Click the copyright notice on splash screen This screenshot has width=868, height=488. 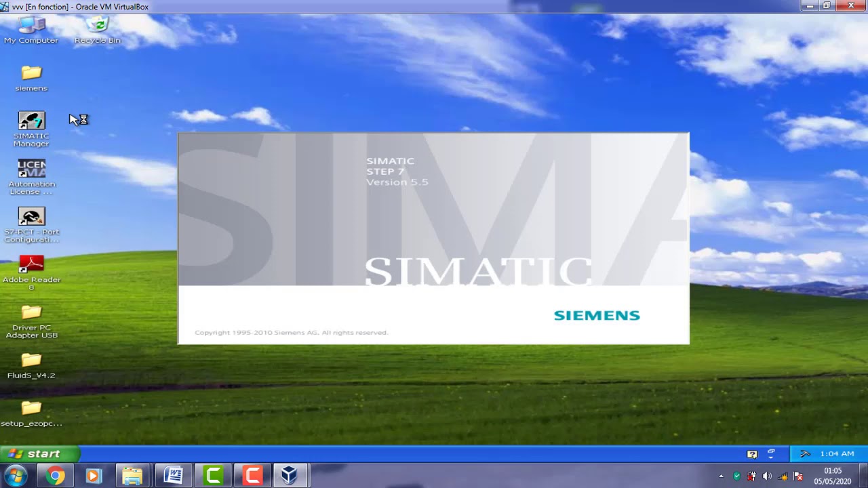(291, 332)
